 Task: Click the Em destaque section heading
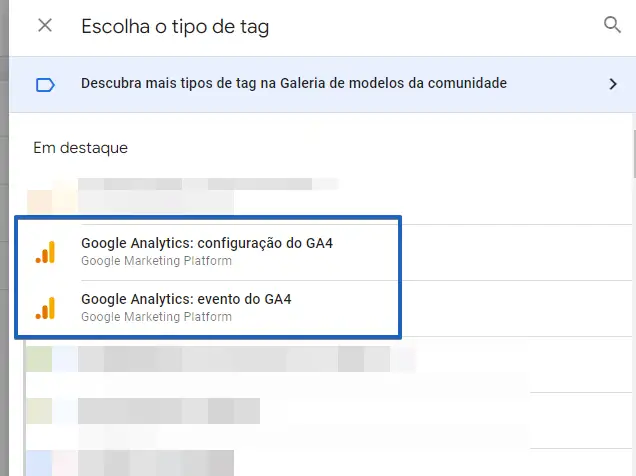[80, 148]
